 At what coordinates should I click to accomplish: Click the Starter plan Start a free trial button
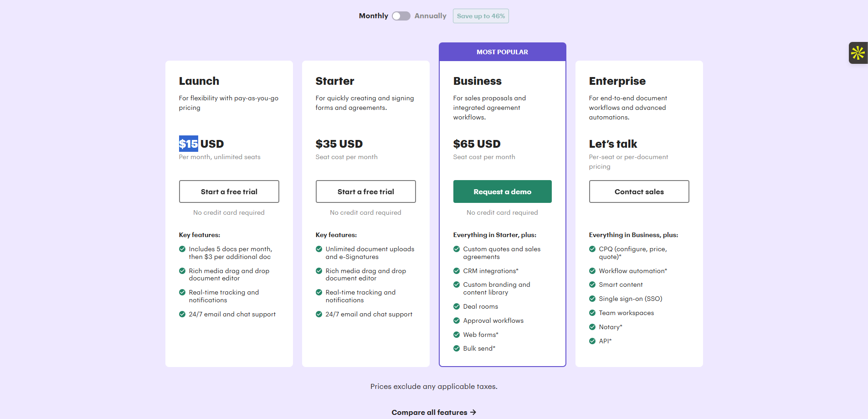tap(365, 191)
